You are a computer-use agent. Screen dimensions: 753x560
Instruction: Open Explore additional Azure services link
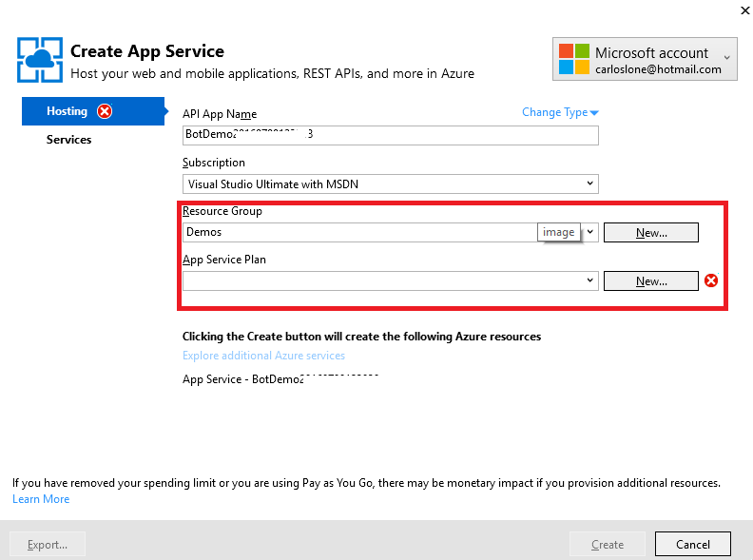point(263,356)
